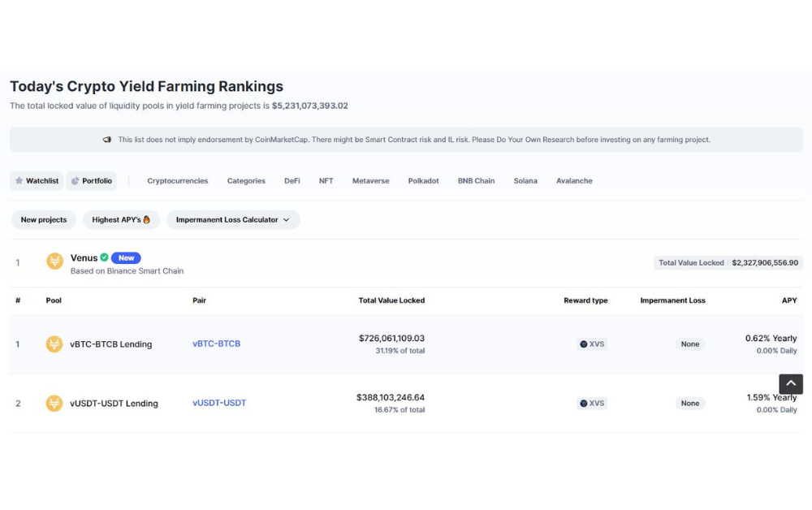Click the vUSDT-USDT Lending pool logo
This screenshot has width=812, height=510.
click(x=54, y=403)
